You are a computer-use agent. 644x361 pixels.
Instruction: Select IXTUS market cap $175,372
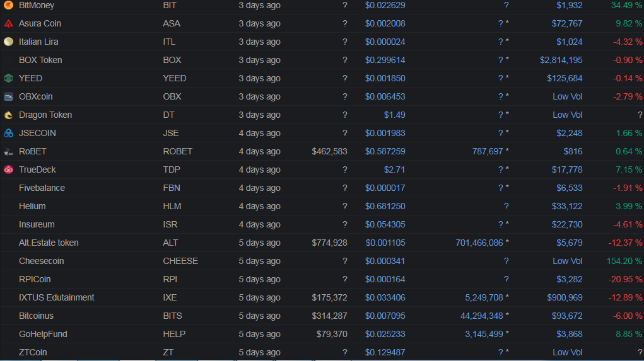point(329,297)
